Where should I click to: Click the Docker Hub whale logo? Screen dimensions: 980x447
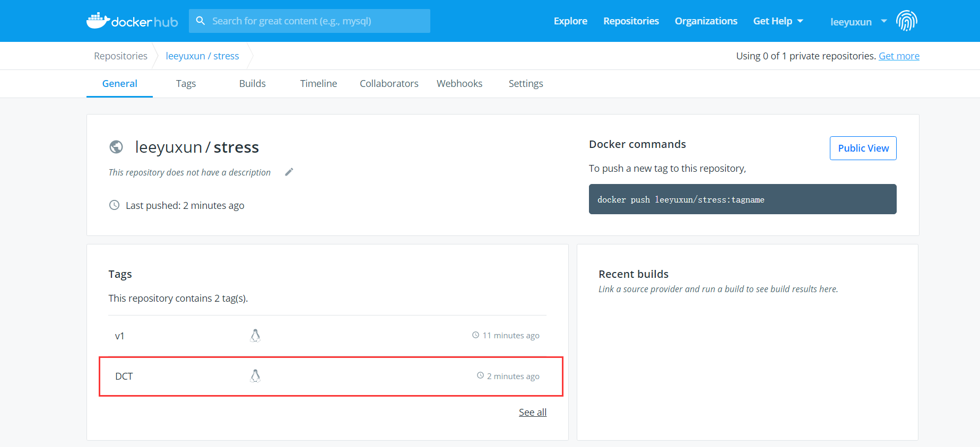(132, 21)
